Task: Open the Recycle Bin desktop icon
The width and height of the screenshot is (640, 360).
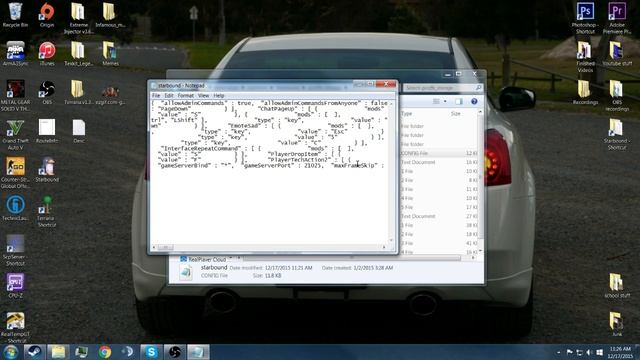Action: [x=15, y=15]
